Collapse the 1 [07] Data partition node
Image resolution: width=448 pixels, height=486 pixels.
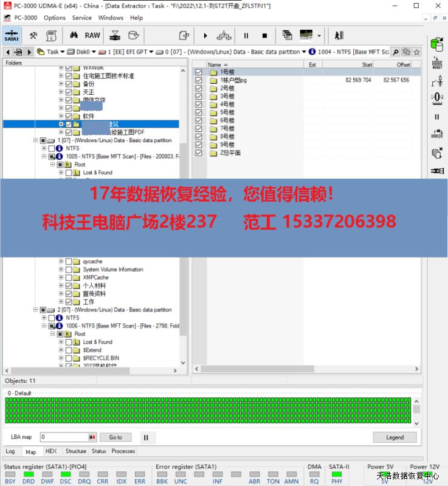click(35, 140)
